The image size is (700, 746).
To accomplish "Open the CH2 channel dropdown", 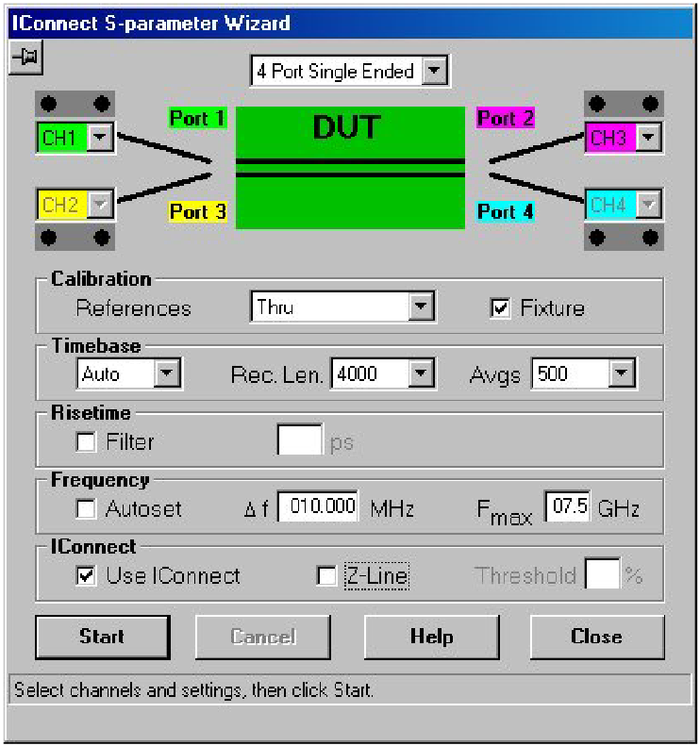I will coord(99,205).
